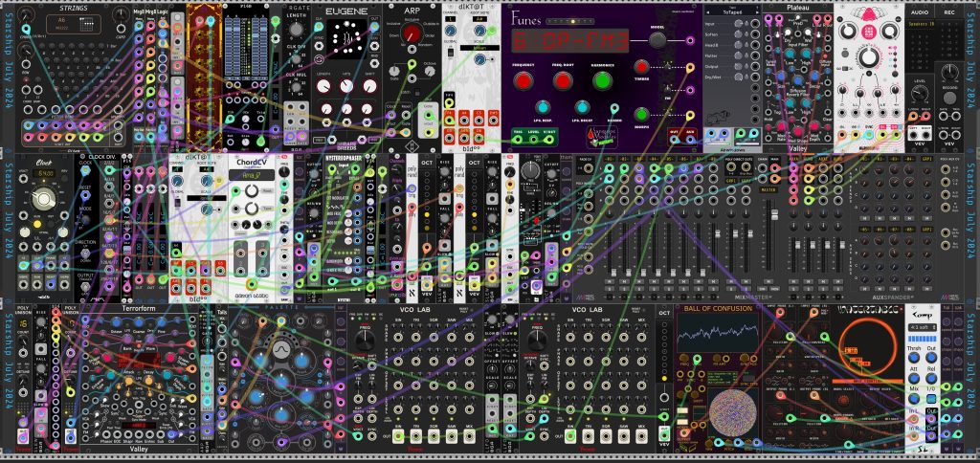
Task: Click the Clock module large tempo knob
Action: 44,199
